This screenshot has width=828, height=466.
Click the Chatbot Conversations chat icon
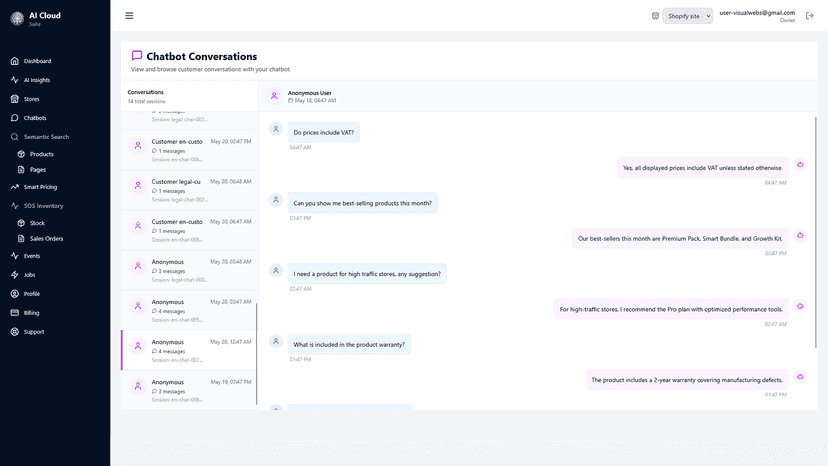(x=137, y=55)
